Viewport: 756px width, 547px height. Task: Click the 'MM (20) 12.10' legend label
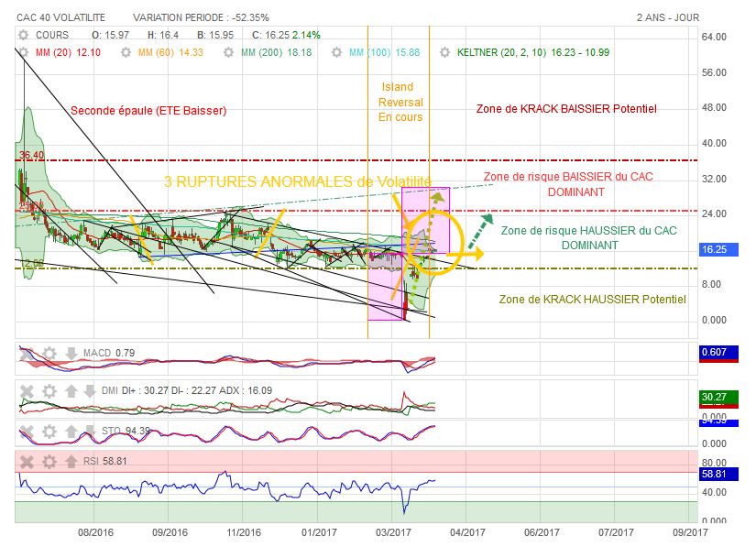pyautogui.click(x=68, y=52)
